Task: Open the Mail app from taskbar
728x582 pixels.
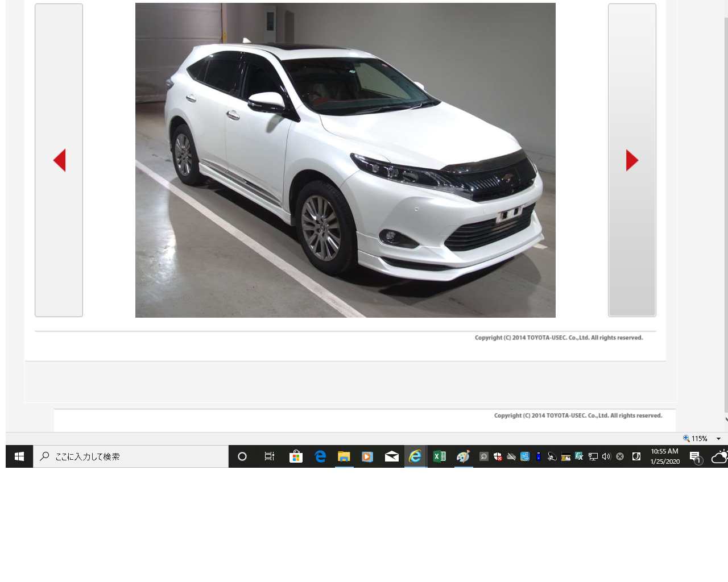Action: [x=392, y=456]
